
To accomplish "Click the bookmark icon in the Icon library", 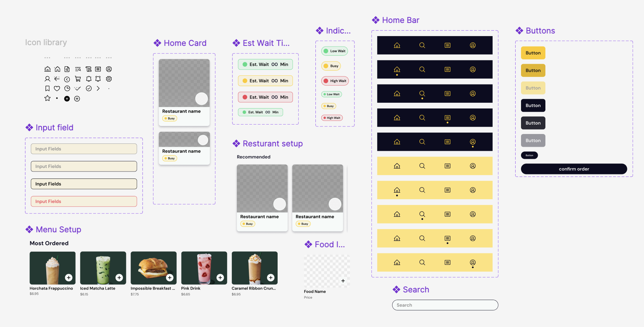I will pyautogui.click(x=47, y=88).
